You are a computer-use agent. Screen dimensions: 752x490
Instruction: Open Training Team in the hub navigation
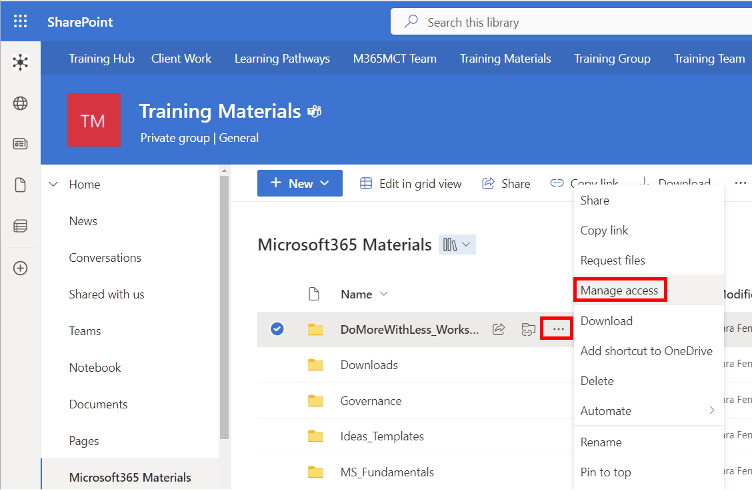coord(709,58)
